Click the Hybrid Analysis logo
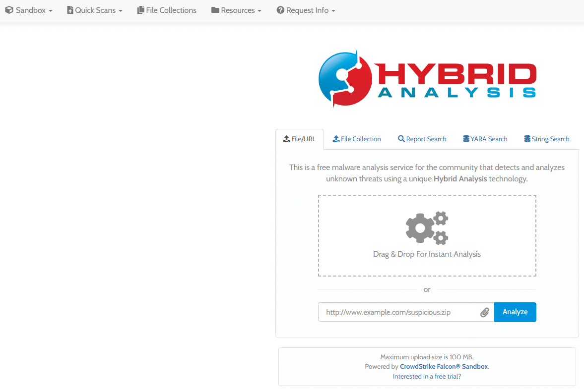Screen dimensions: 584x392 pos(427,78)
